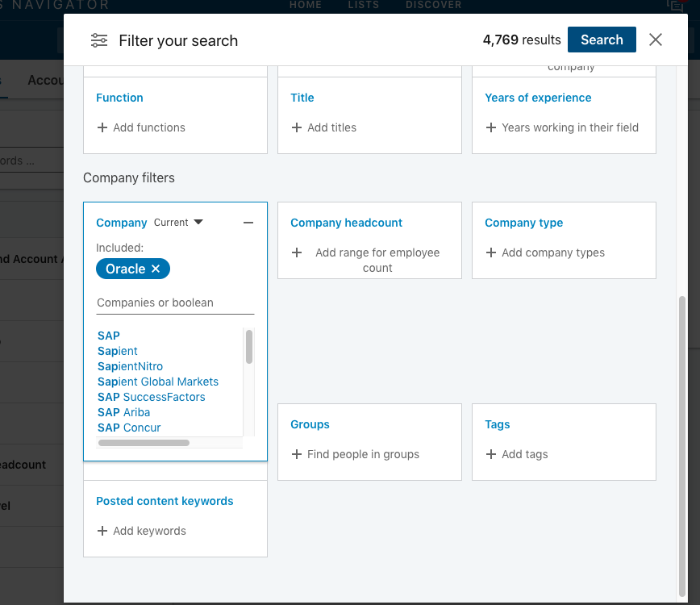The width and height of the screenshot is (700, 605).
Task: Open the messaging icon in top bar
Action: click(x=675, y=6)
